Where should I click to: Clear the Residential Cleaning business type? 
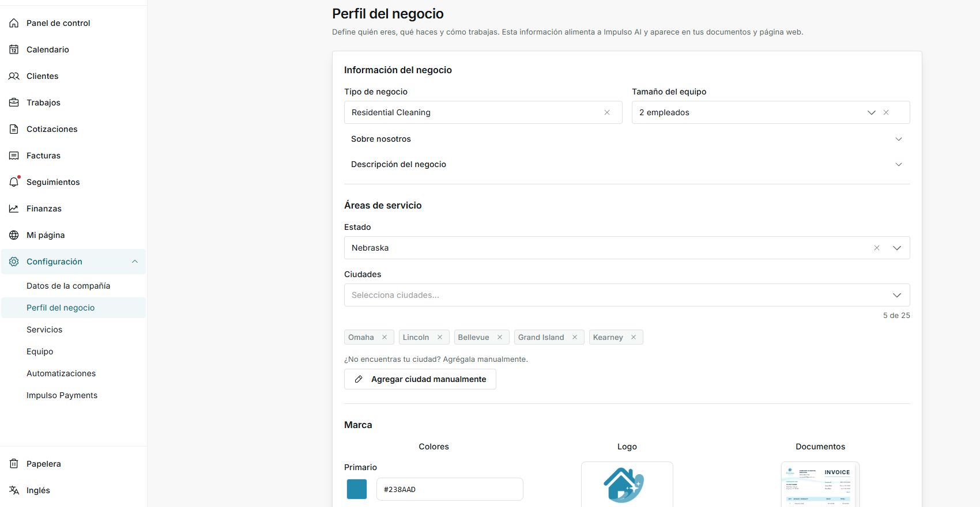pos(607,112)
